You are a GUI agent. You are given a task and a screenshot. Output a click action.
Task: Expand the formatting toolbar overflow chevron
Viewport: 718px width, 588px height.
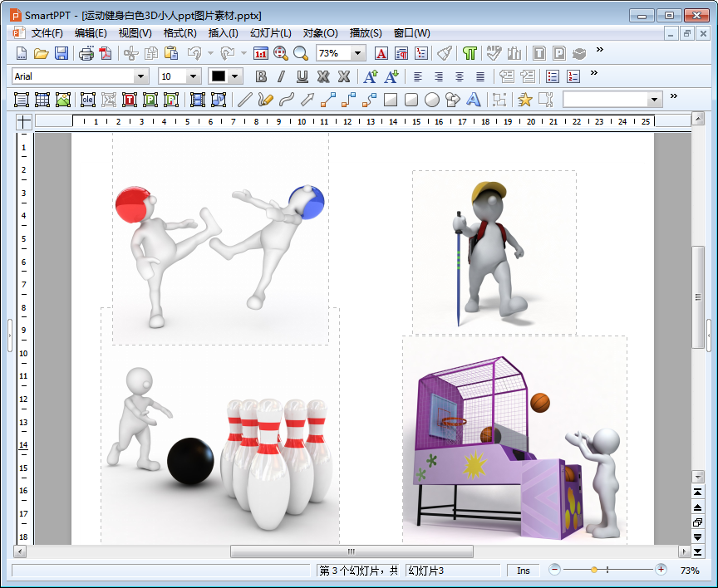coord(594,73)
